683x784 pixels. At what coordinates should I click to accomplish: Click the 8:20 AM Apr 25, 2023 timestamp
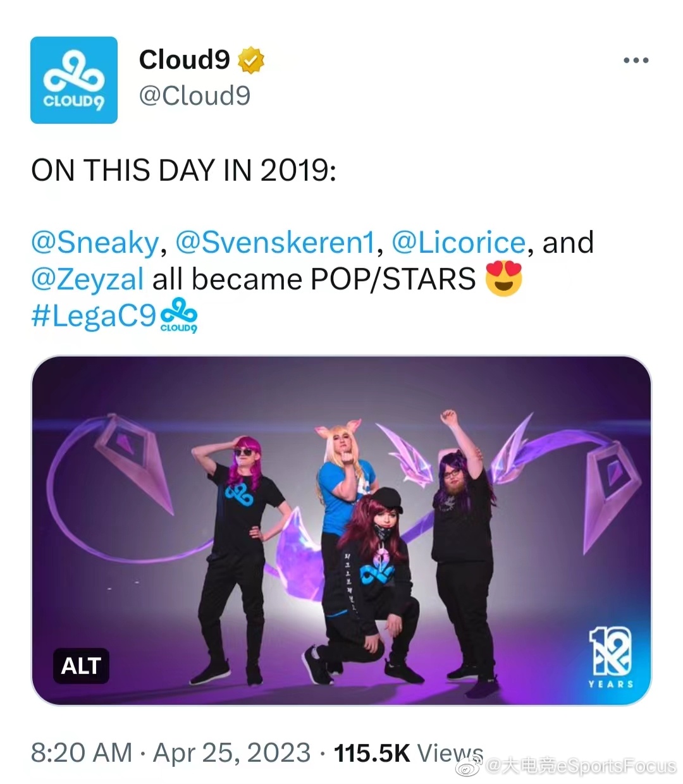[171, 752]
